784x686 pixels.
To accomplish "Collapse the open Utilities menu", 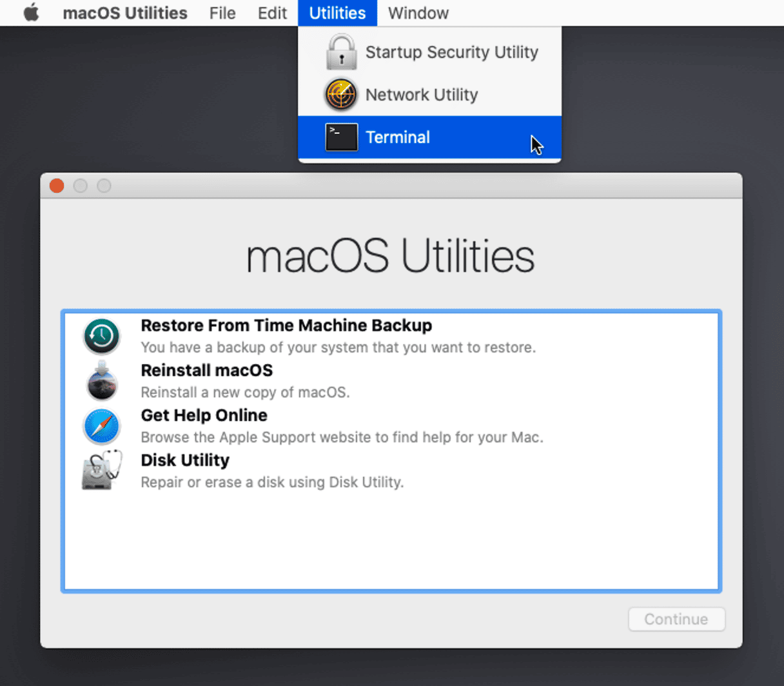I will [337, 13].
